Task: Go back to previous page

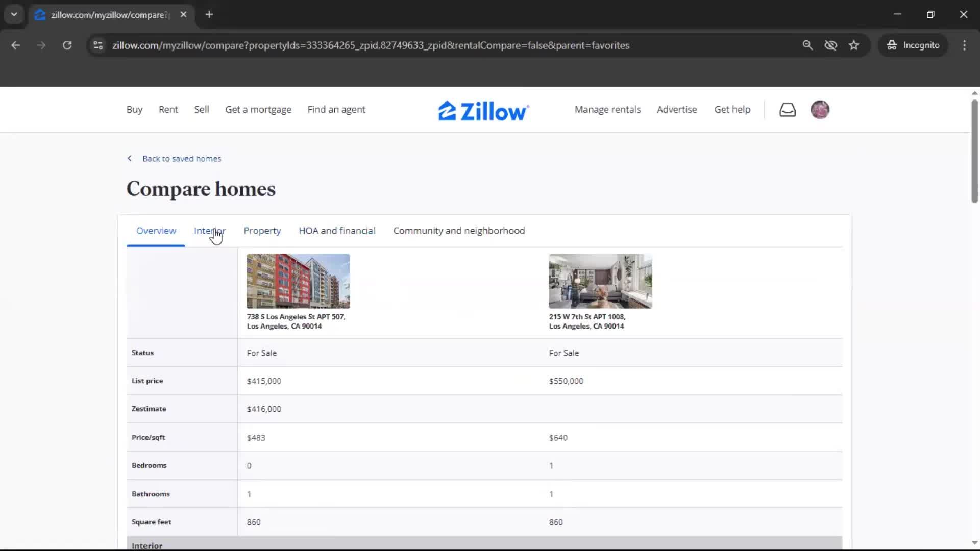Action: [16, 45]
